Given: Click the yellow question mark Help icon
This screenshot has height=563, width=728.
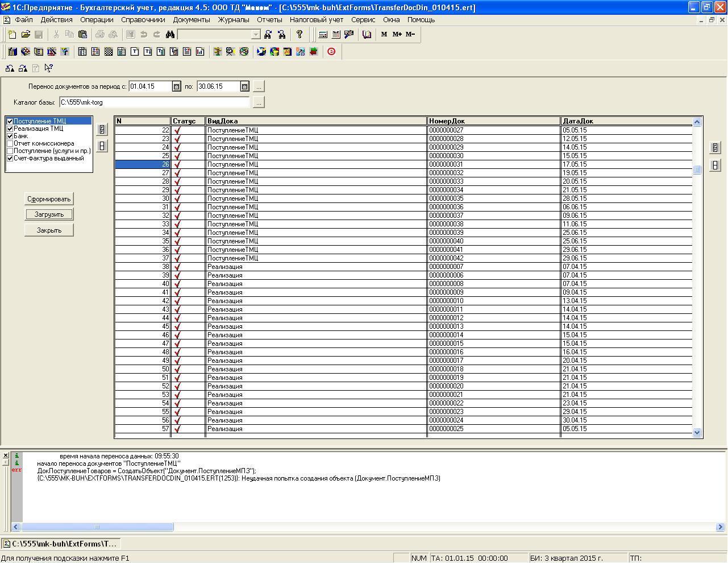Looking at the screenshot, I should [299, 35].
